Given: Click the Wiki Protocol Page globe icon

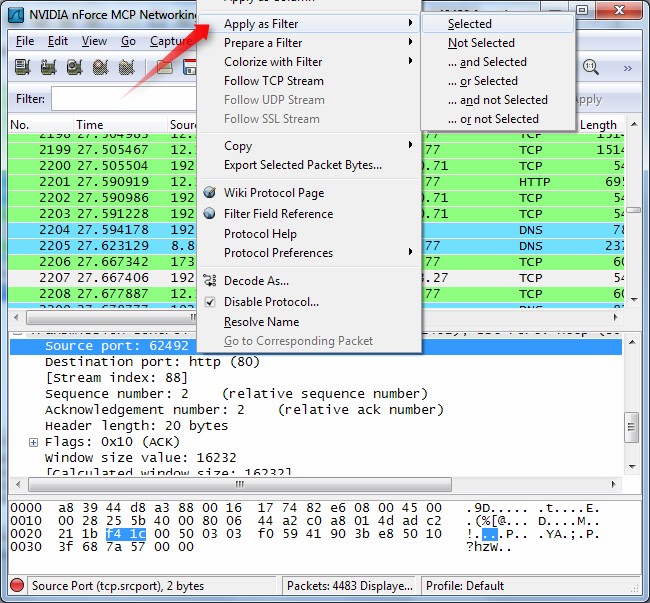Looking at the screenshot, I should 210,193.
